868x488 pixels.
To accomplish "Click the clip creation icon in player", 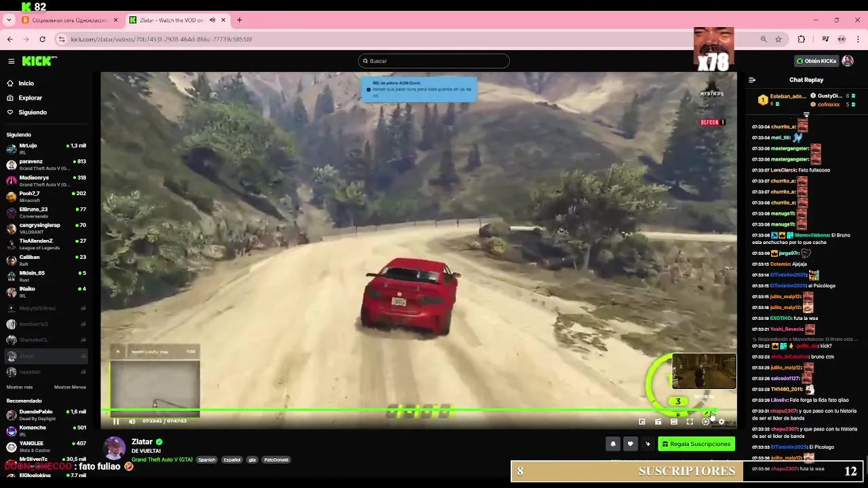I will coord(658,422).
